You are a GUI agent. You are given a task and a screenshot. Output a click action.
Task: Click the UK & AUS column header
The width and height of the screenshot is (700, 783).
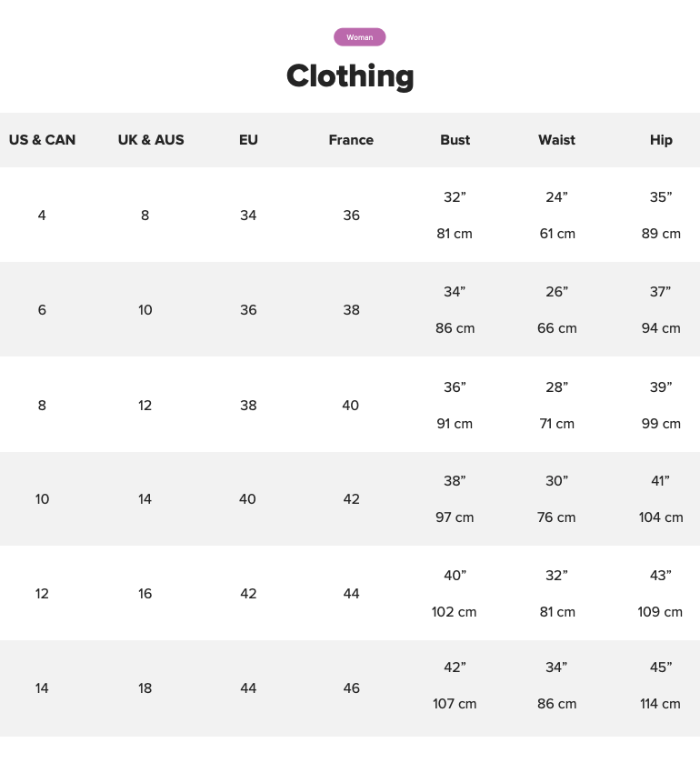[x=151, y=140]
